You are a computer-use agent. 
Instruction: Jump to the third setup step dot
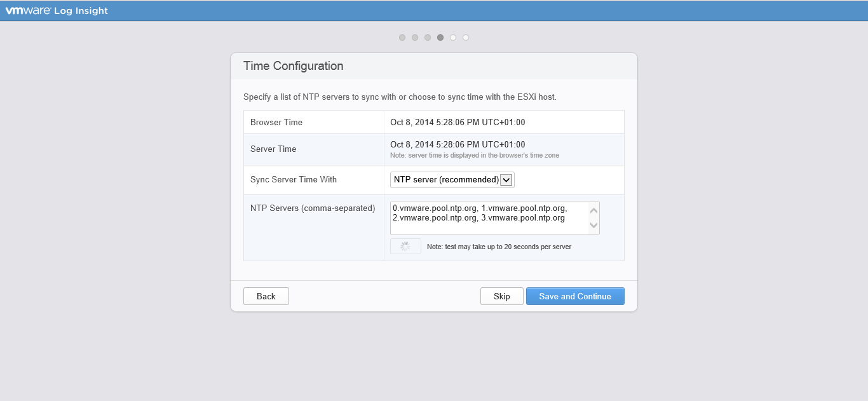[x=428, y=37]
